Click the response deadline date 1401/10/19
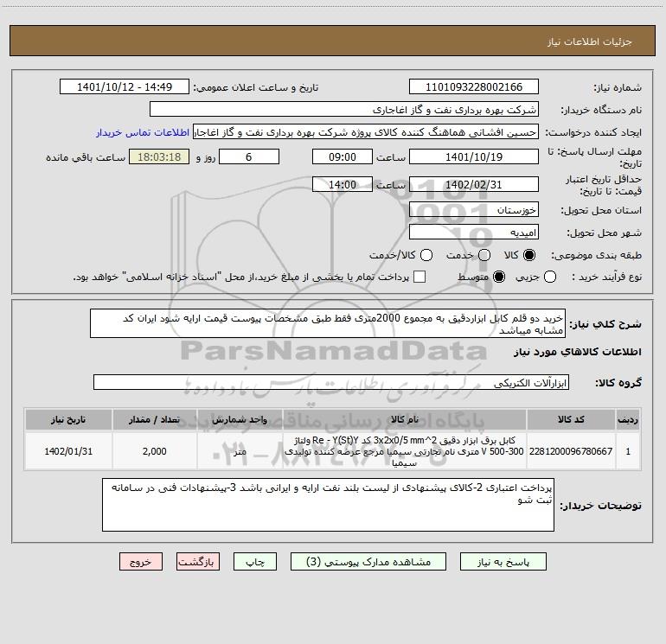 coord(474,156)
